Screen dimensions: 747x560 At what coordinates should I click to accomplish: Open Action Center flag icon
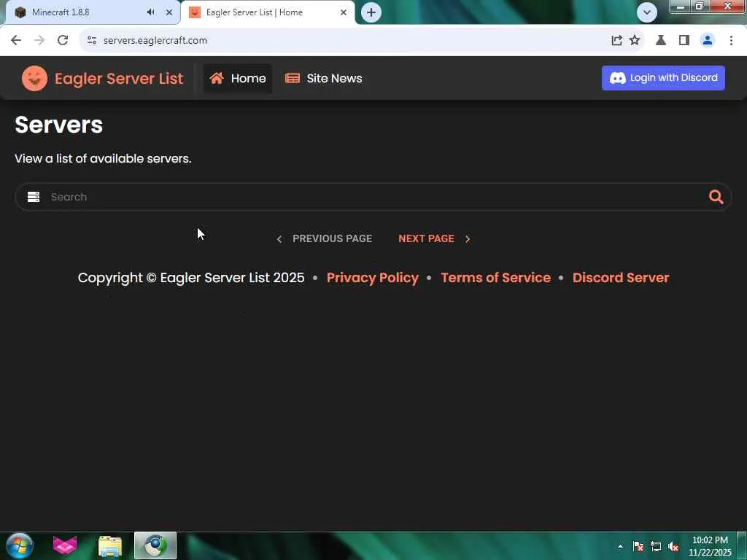coord(638,546)
